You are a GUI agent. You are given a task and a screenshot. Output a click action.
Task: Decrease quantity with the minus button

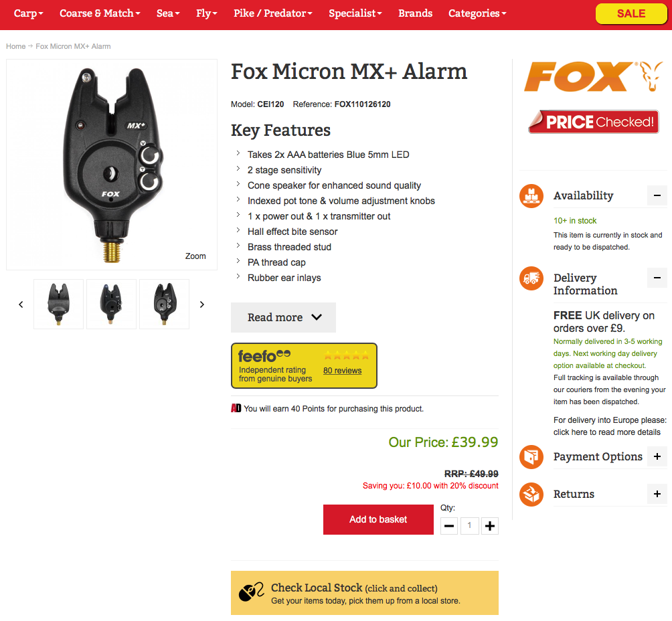pos(448,526)
